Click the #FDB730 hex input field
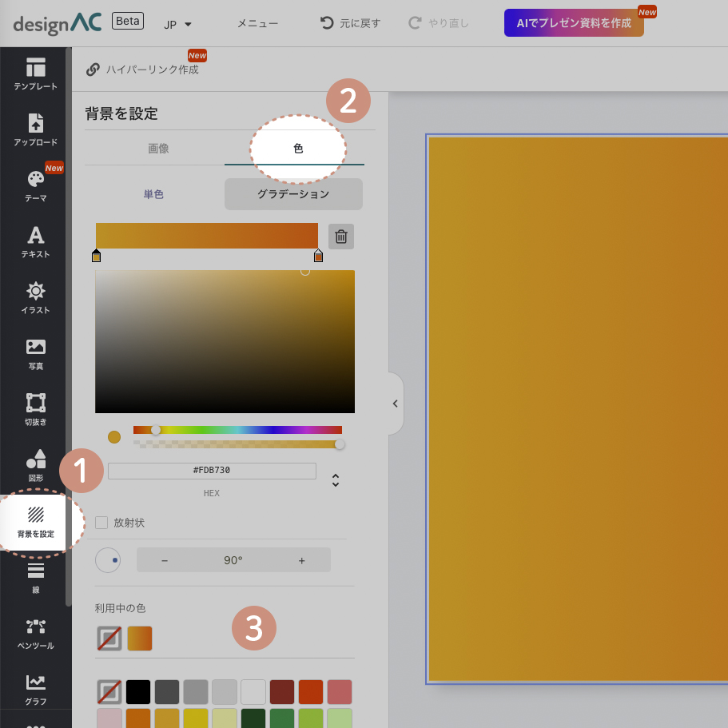Image resolution: width=728 pixels, height=728 pixels. (212, 471)
